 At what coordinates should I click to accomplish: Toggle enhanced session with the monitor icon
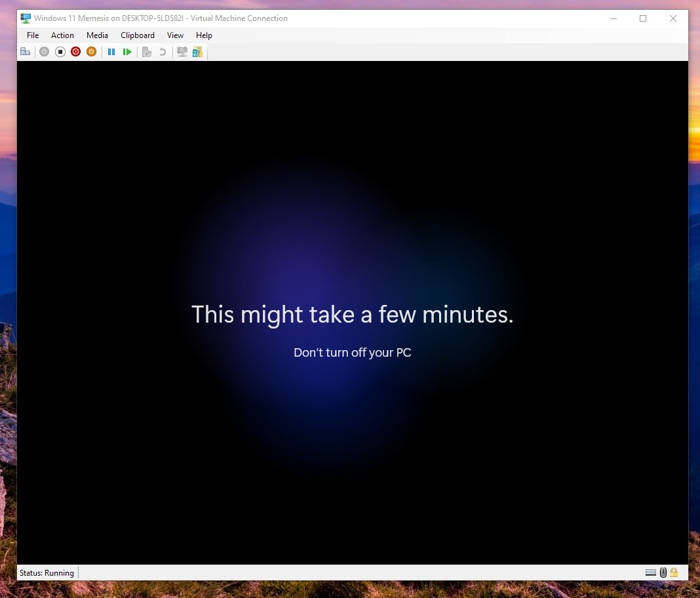tap(182, 52)
